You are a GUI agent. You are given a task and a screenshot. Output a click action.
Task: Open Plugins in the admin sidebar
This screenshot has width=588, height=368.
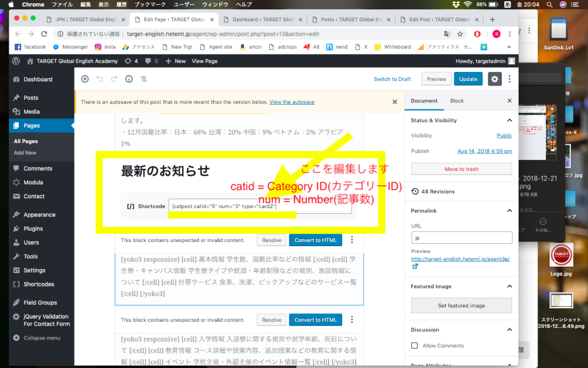pyautogui.click(x=33, y=228)
